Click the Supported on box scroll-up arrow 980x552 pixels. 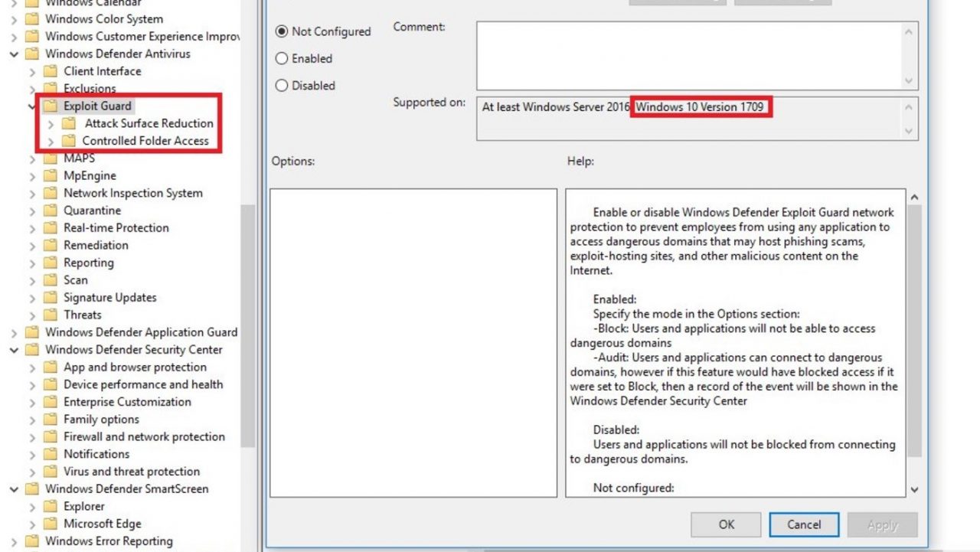point(909,107)
